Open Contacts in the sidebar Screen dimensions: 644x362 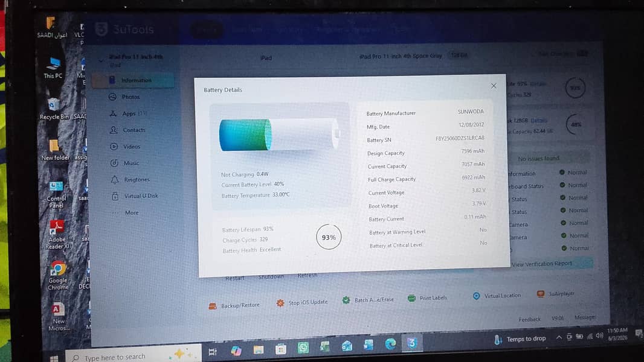point(134,130)
